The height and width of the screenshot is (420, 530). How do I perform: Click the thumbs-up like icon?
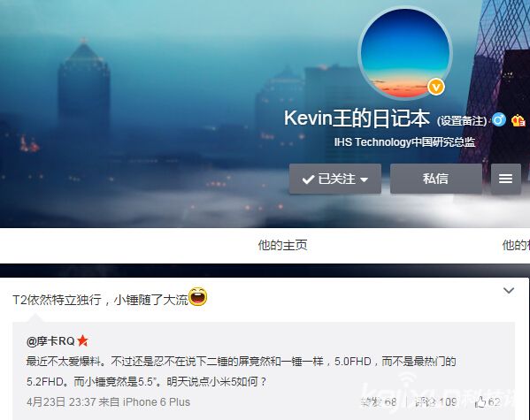click(480, 402)
